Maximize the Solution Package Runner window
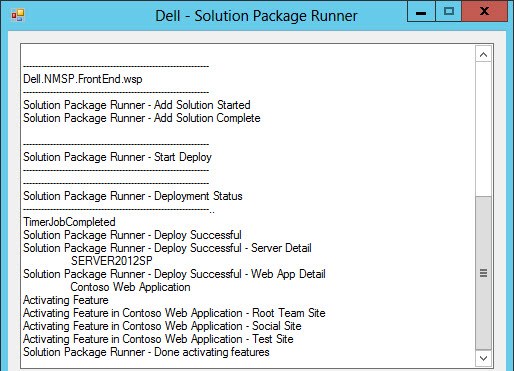 pyautogui.click(x=449, y=13)
